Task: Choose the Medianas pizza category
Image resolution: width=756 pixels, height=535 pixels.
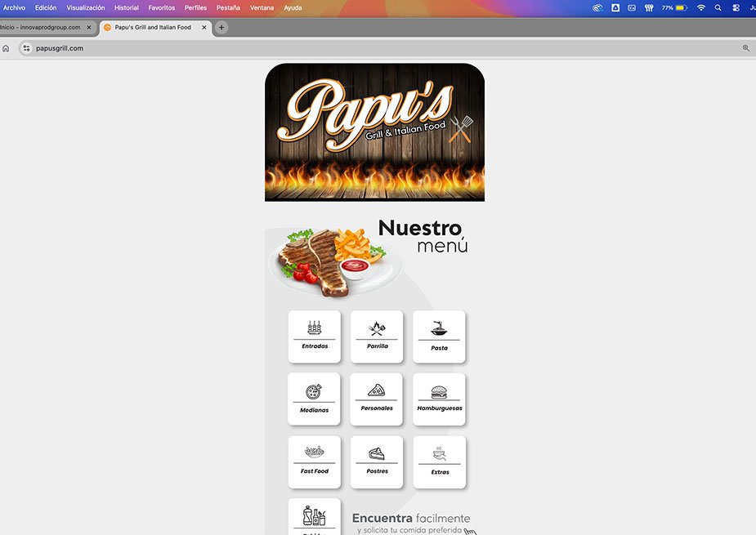Action: coord(315,399)
